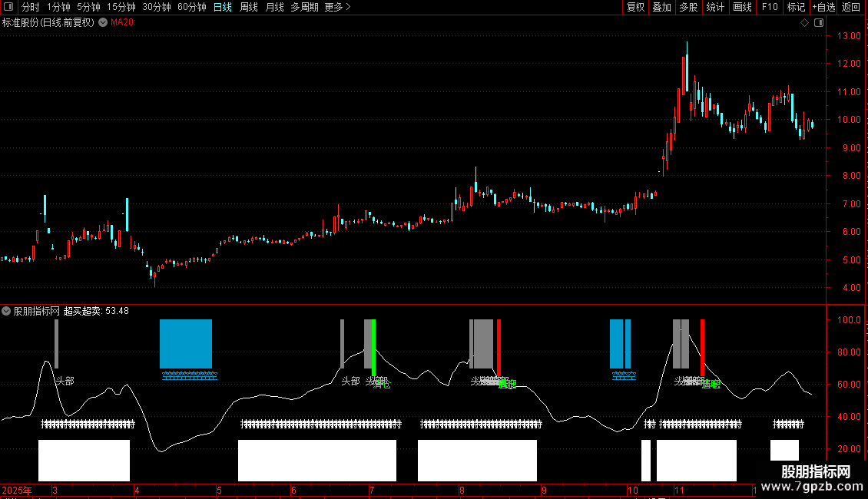
Task: Expand the sub-chart indicator dropdown arrow
Action: pyautogui.click(x=6, y=311)
